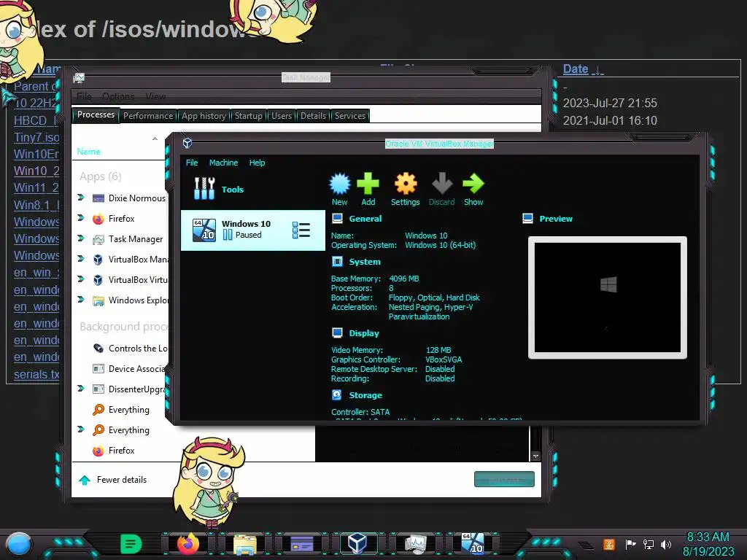Click the New virtual machine icon
The width and height of the screenshot is (747, 560).
coord(340,184)
